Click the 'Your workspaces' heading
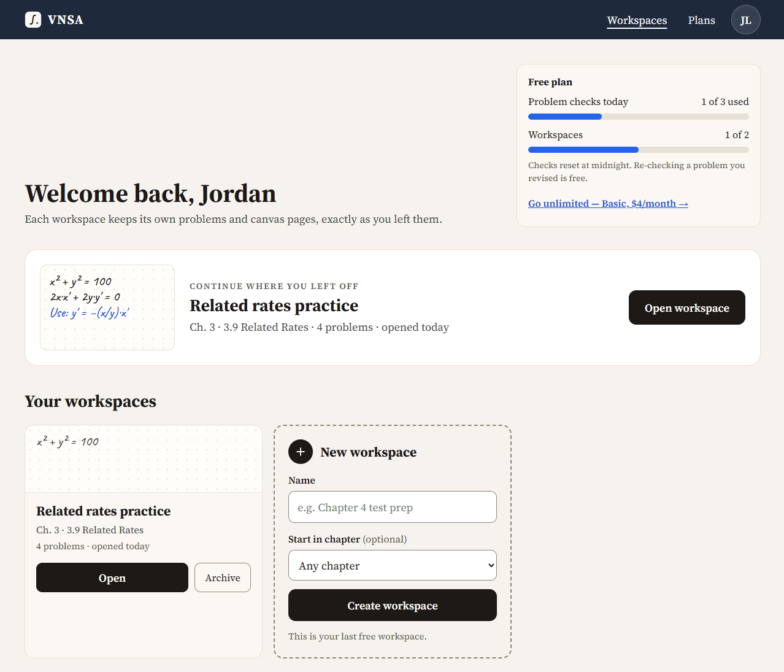 point(90,401)
